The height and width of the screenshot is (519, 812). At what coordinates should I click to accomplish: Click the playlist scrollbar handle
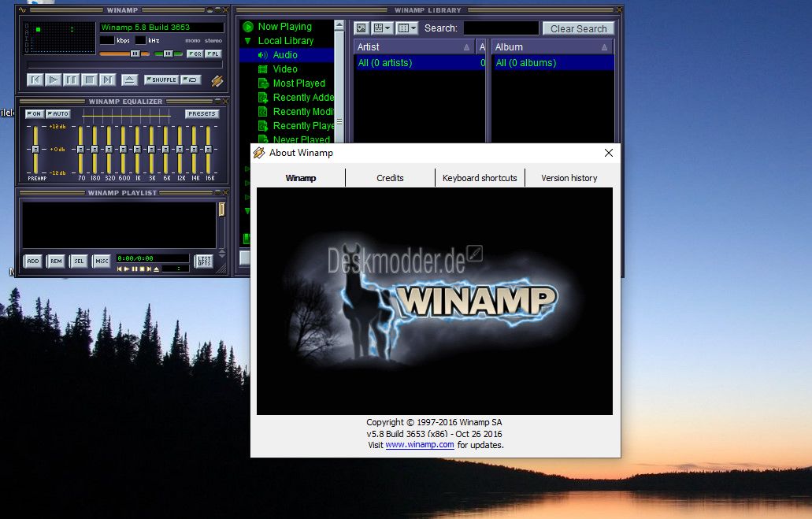point(221,209)
